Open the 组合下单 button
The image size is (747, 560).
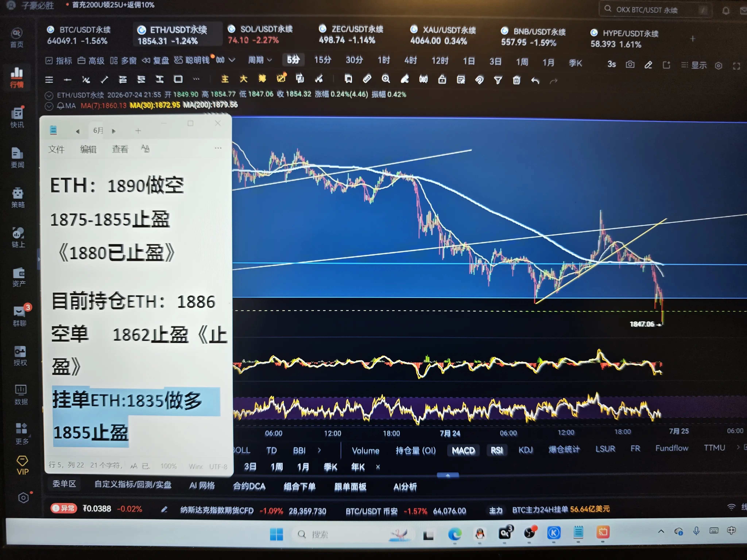pyautogui.click(x=299, y=487)
